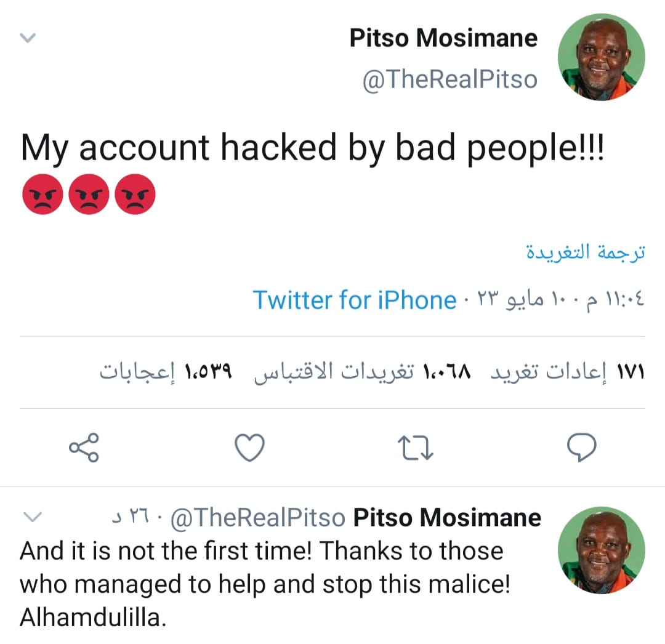Click the share icon under the tweet

coord(83,448)
